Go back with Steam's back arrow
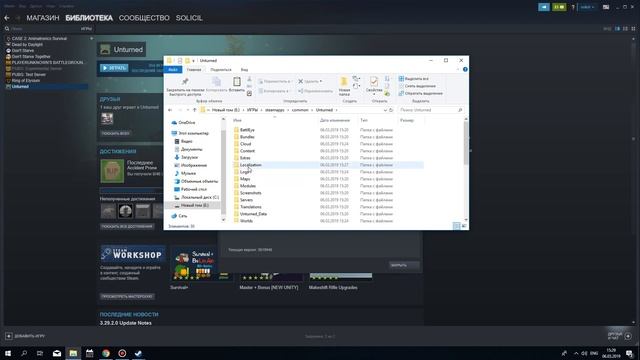Image resolution: width=640 pixels, height=360 pixels. pos(7,18)
